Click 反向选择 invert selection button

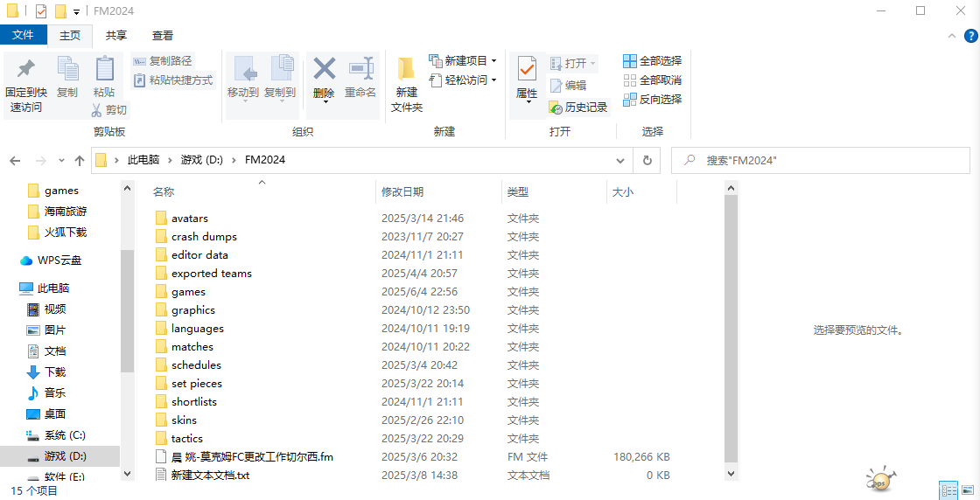(x=652, y=100)
